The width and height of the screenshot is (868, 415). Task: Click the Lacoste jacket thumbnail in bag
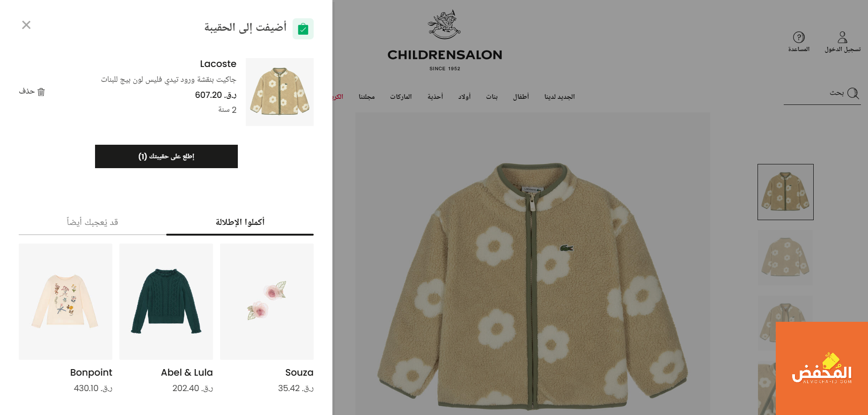pyautogui.click(x=280, y=92)
